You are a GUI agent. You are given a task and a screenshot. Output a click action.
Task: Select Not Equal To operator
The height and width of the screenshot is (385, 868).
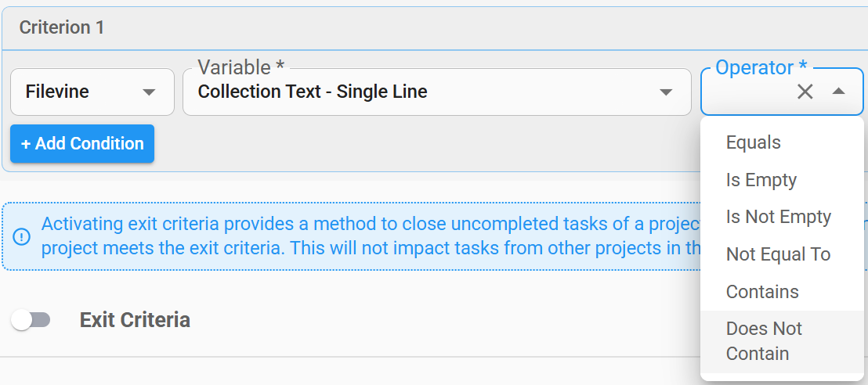778,254
